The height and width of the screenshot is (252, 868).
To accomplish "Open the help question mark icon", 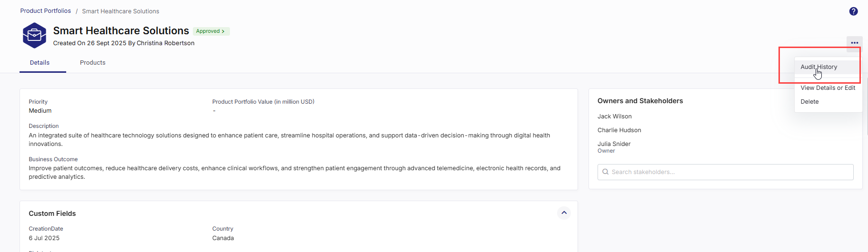I will pos(853,11).
